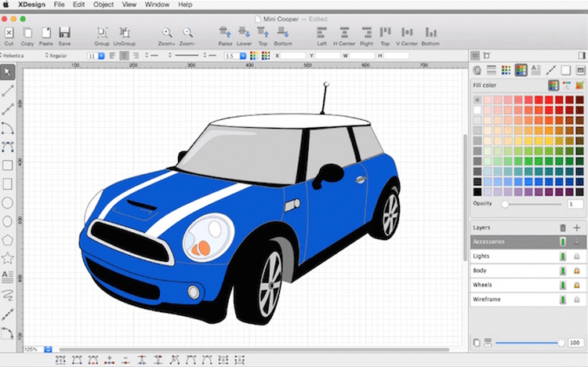Toggle visibility of Body layer
The image size is (588, 367).
point(562,271)
